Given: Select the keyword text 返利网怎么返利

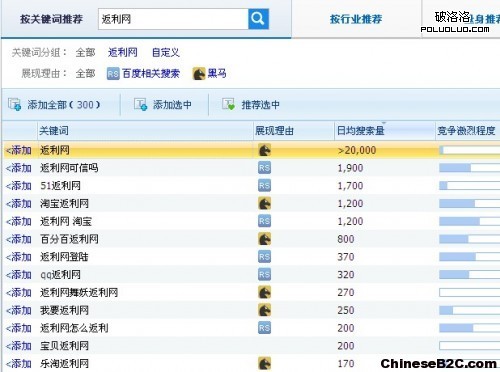Looking at the screenshot, I should click(x=74, y=328).
